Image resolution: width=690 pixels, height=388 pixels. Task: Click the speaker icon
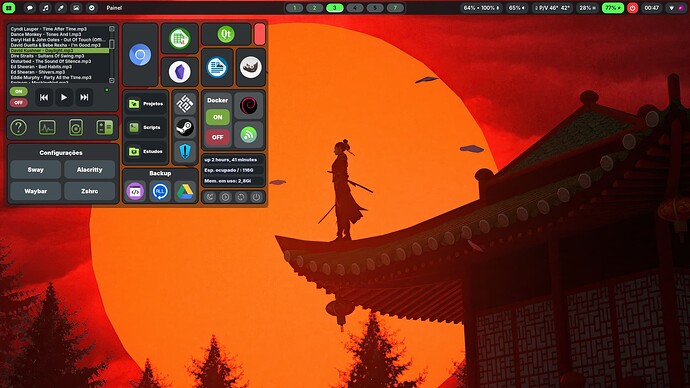76,128
